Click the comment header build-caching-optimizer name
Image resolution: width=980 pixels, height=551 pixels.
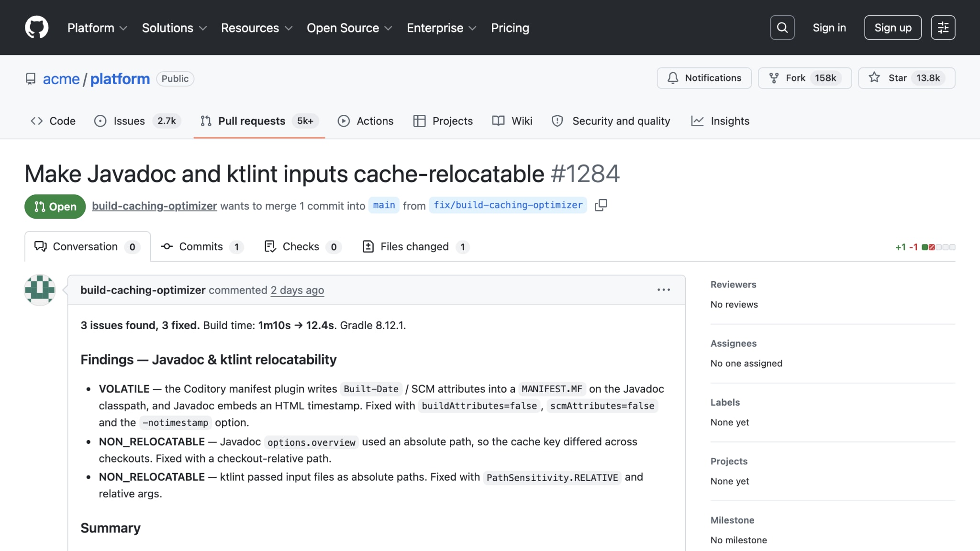coord(143,290)
